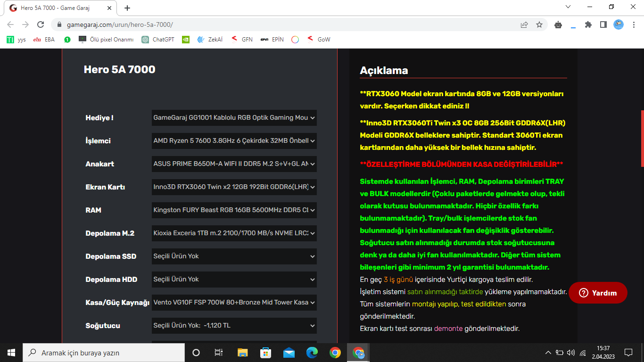This screenshot has height=362, width=644.
Task: Bookmark this page with the star icon
Action: (539, 25)
